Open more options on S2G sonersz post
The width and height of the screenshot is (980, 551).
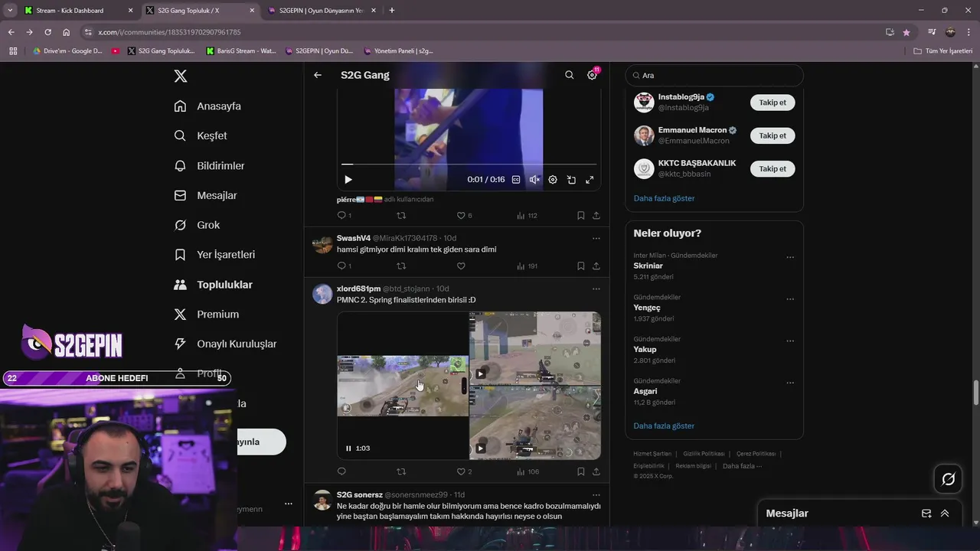point(596,495)
